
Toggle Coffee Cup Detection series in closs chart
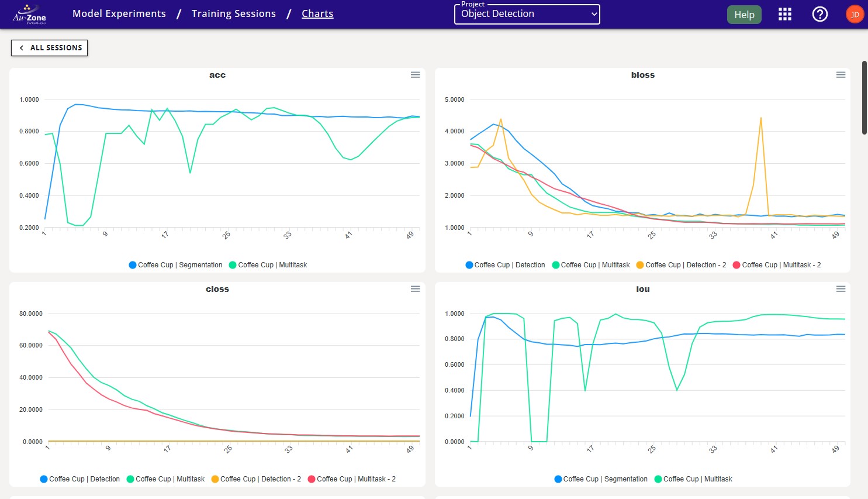tap(81, 479)
